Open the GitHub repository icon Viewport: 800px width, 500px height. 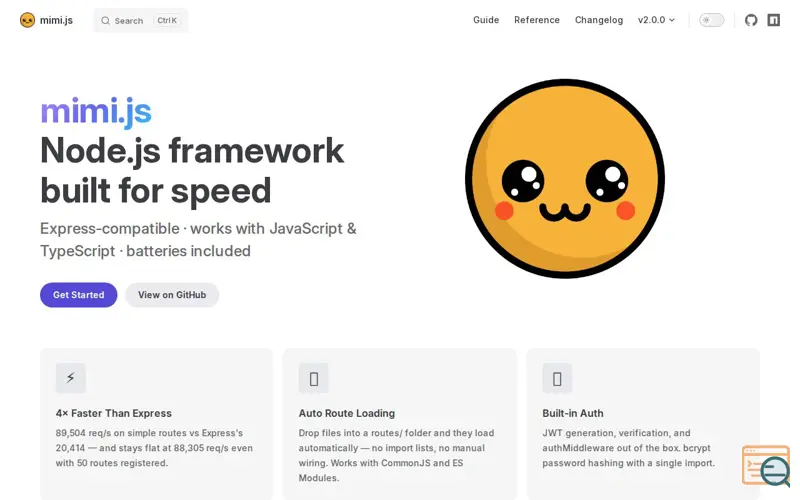coord(751,20)
